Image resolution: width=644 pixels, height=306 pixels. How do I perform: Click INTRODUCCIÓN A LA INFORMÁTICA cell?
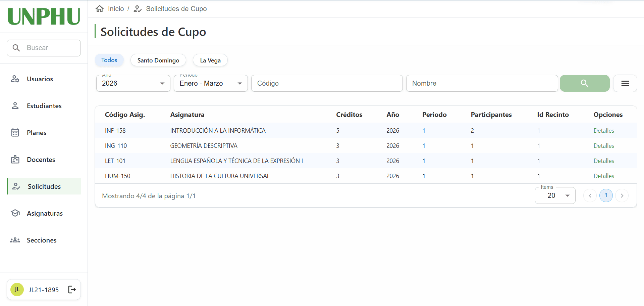[x=218, y=130]
